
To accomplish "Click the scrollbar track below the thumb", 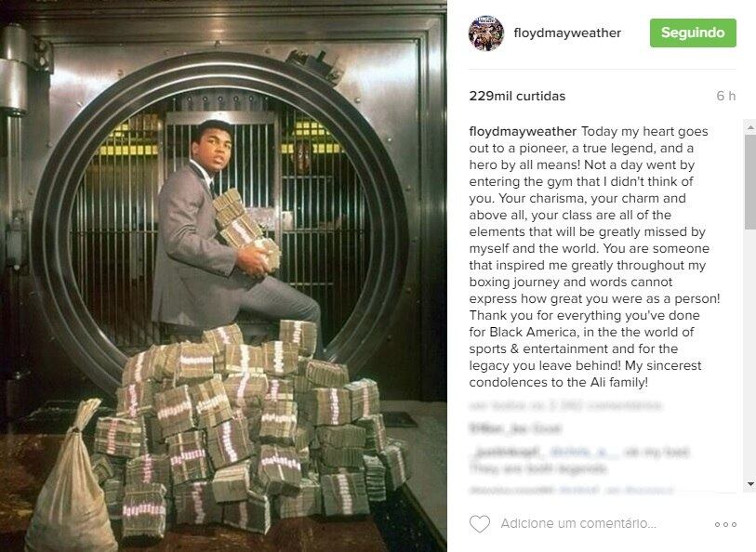I will [750, 354].
